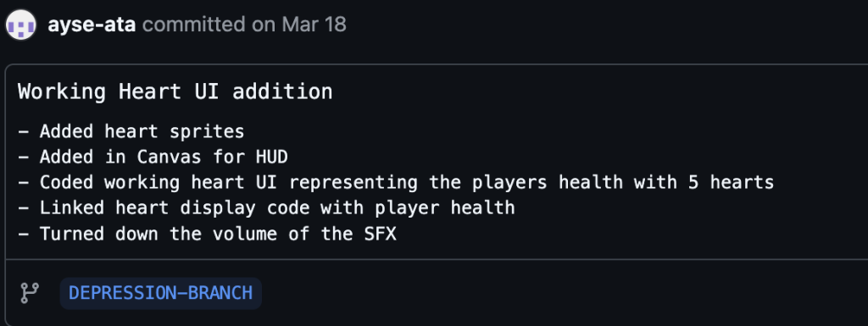868x326 pixels.
Task: Click the 'Linked heart display code' line
Action: (266, 207)
